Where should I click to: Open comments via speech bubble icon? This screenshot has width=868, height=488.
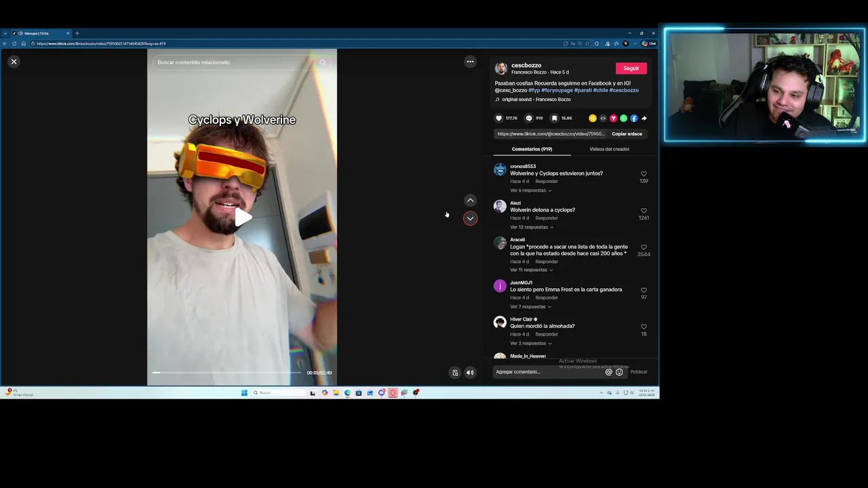[x=529, y=118]
